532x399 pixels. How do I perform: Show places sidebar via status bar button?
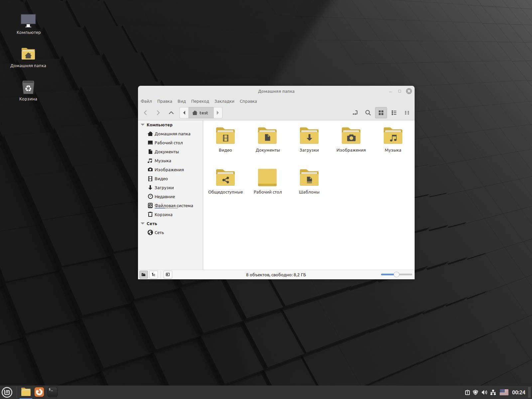[x=144, y=275]
